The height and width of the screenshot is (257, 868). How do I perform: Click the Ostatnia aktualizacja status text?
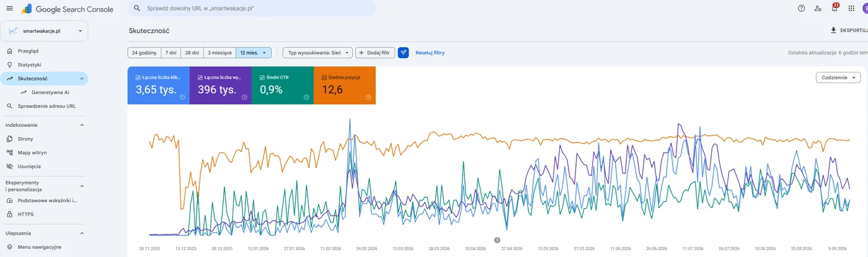coord(828,53)
